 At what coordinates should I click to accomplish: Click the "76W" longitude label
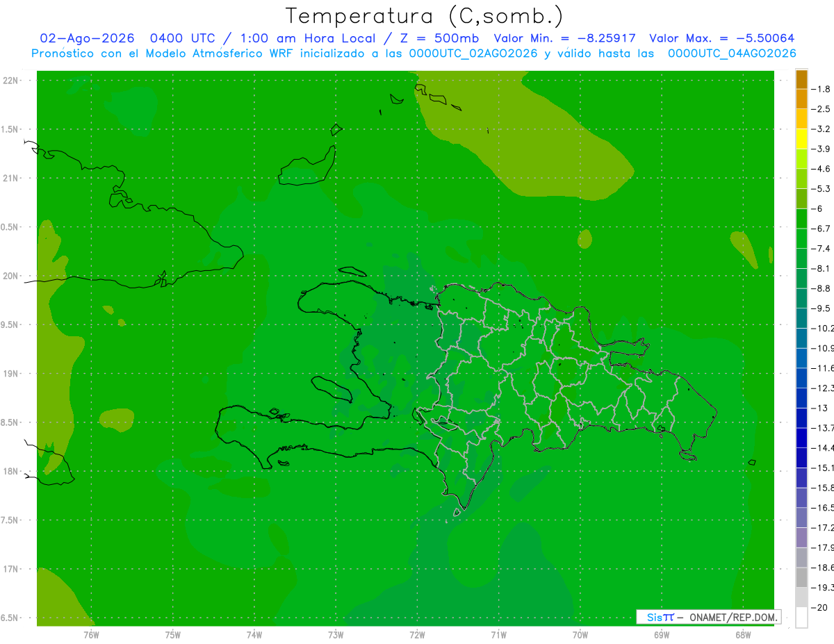coord(91,634)
